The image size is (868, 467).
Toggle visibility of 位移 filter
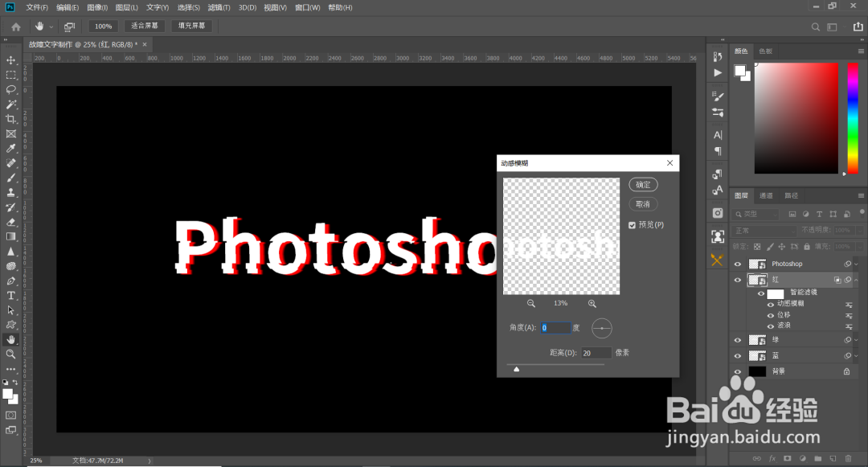click(x=771, y=315)
